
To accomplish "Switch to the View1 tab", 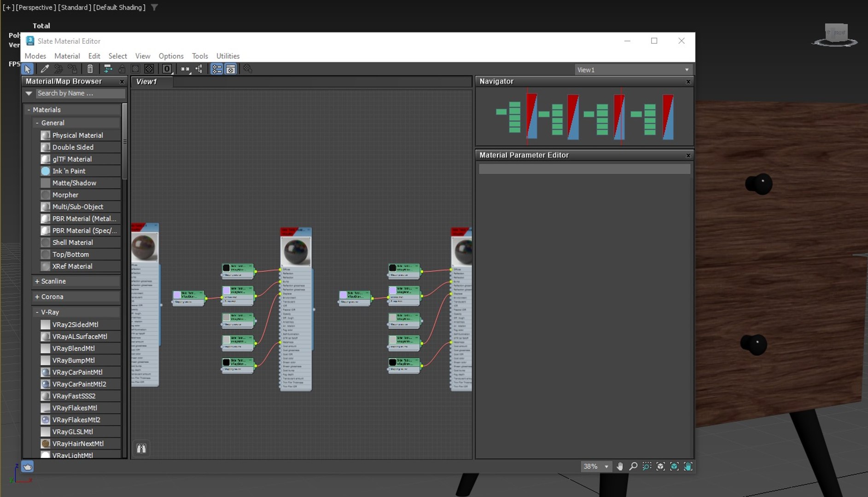I will coord(152,81).
